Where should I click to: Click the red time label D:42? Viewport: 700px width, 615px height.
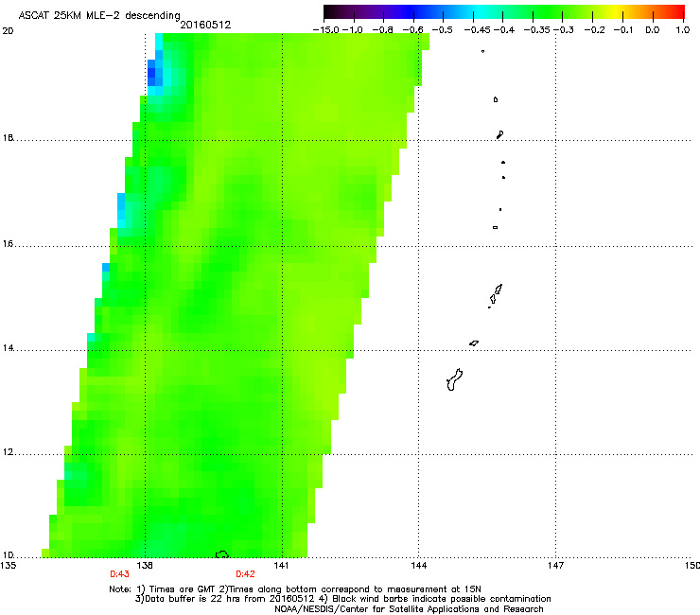click(245, 574)
